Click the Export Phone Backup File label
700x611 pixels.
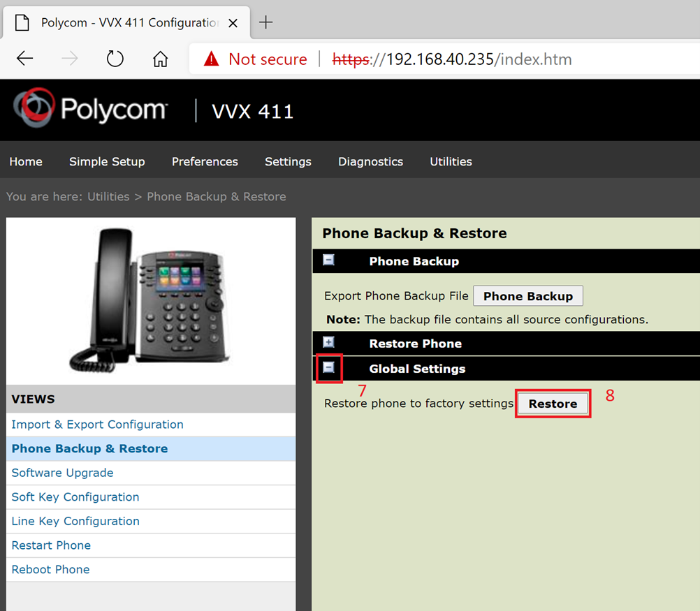[396, 296]
